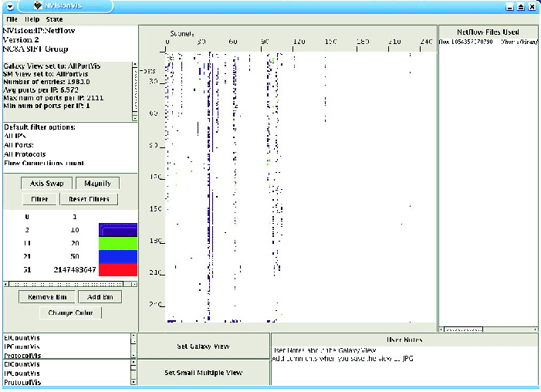Click down arrow of Small Multiple view list
Image resolution: width=541 pixels, height=392 pixels.
[134, 381]
